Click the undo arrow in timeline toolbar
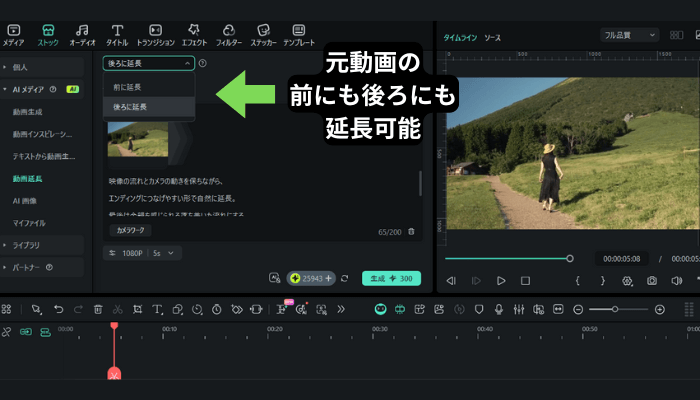 coord(59,310)
